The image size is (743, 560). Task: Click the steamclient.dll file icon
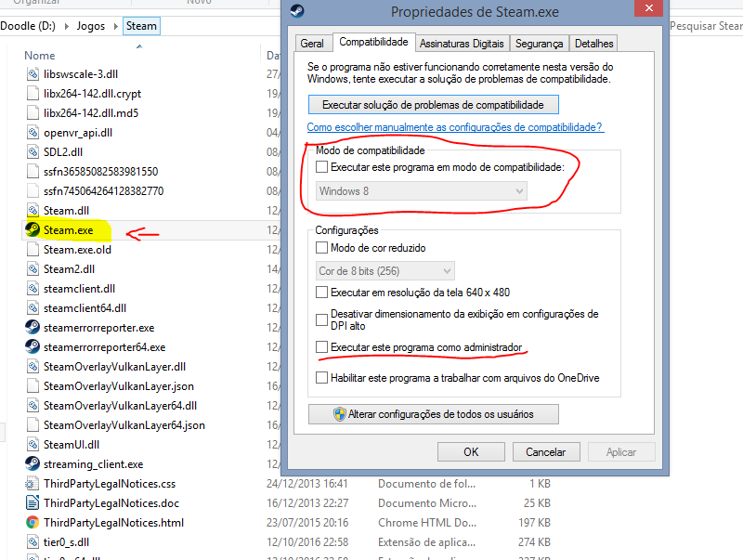[33, 289]
